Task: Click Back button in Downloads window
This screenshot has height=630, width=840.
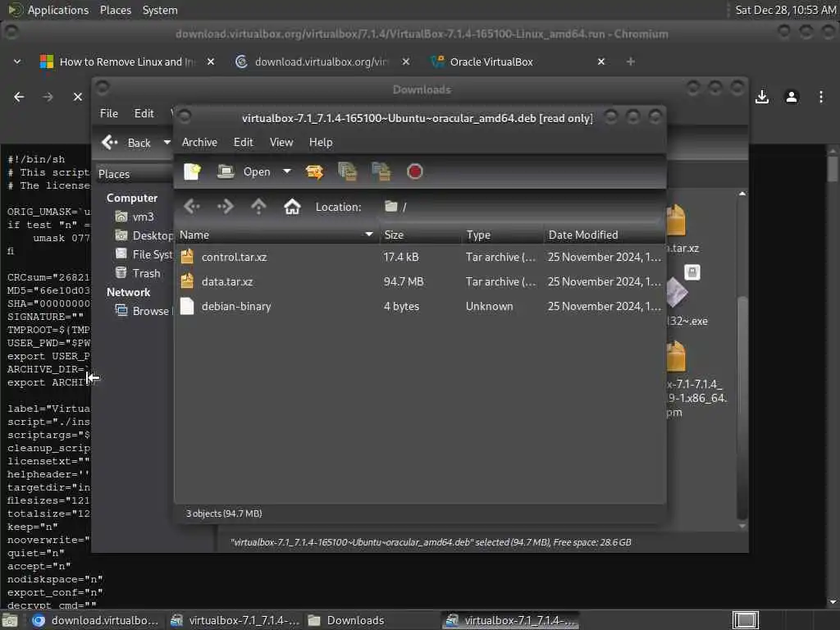Action: click(x=127, y=143)
